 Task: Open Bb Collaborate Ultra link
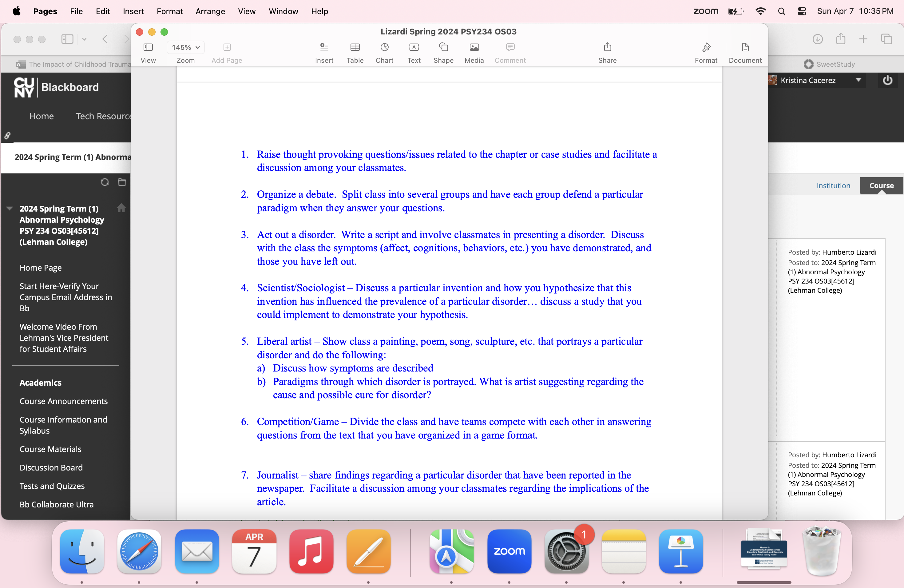56,504
